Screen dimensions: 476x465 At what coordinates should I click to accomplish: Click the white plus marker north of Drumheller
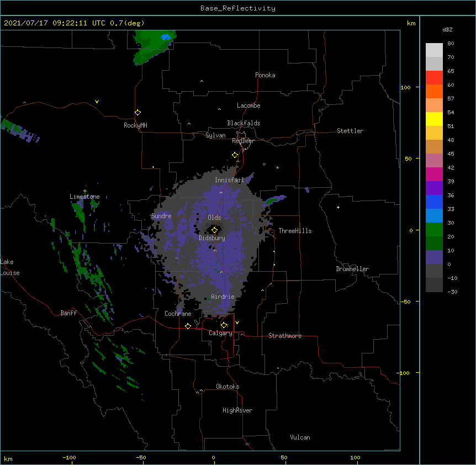(x=338, y=207)
